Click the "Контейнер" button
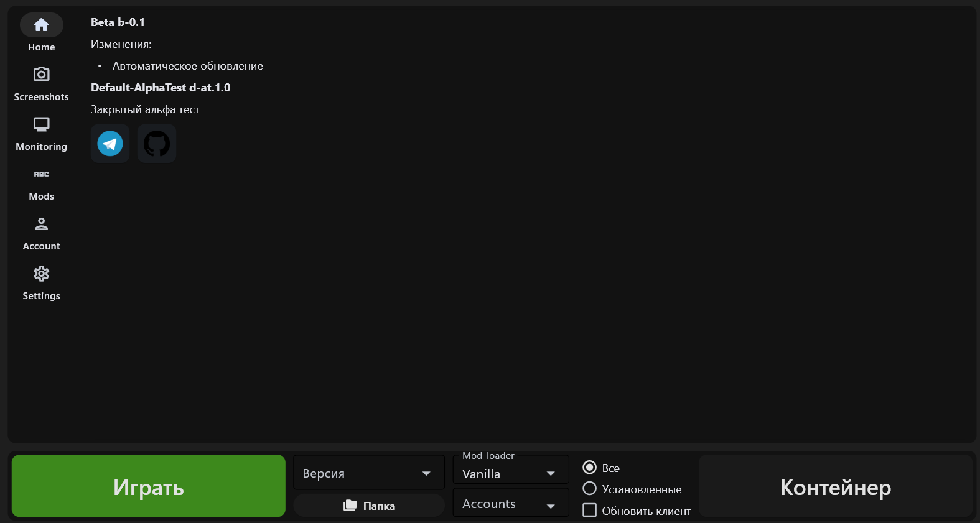This screenshot has width=980, height=523. coord(835,487)
